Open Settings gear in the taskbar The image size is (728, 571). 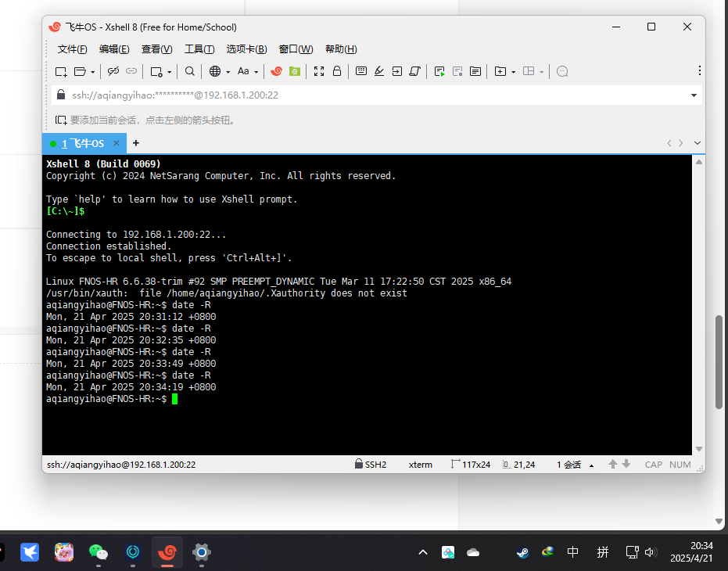pos(202,552)
